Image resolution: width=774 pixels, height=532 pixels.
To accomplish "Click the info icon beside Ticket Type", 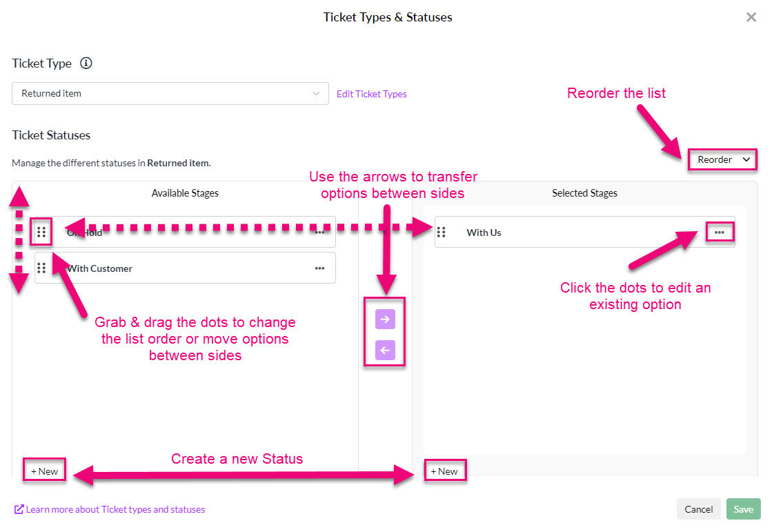I will coord(86,63).
